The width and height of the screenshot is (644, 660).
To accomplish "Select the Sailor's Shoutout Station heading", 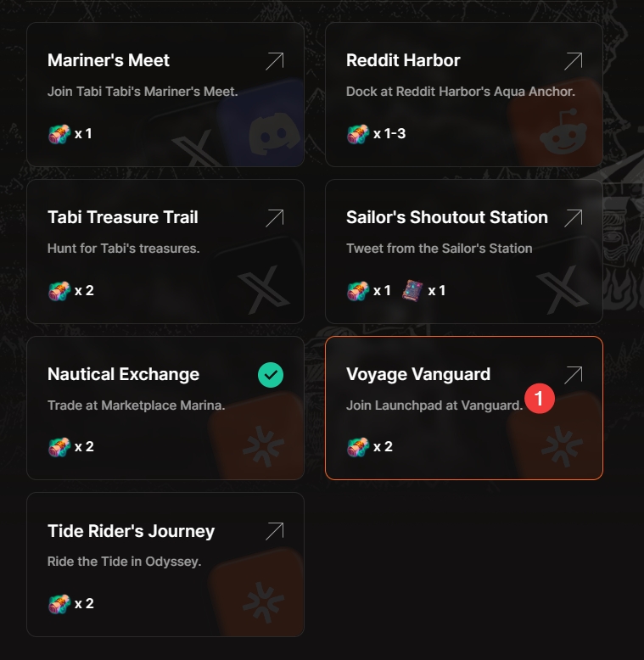I will point(447,218).
